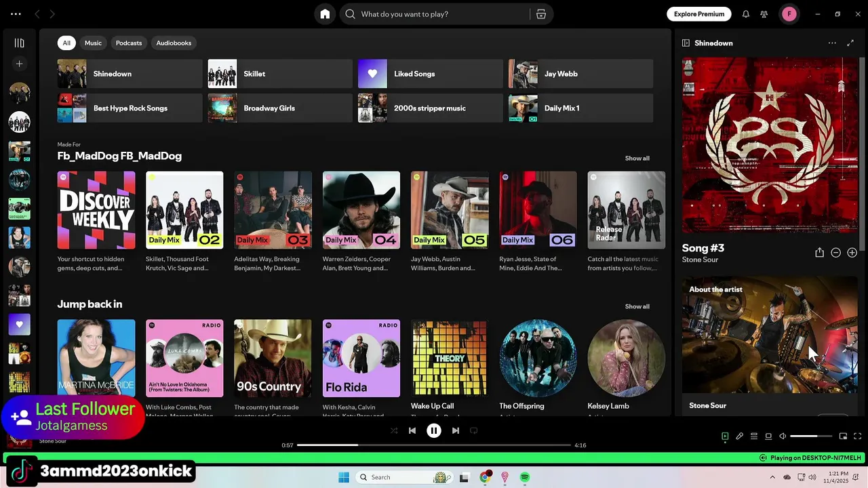
Task: Open the three-dots app menu
Action: pos(16,14)
